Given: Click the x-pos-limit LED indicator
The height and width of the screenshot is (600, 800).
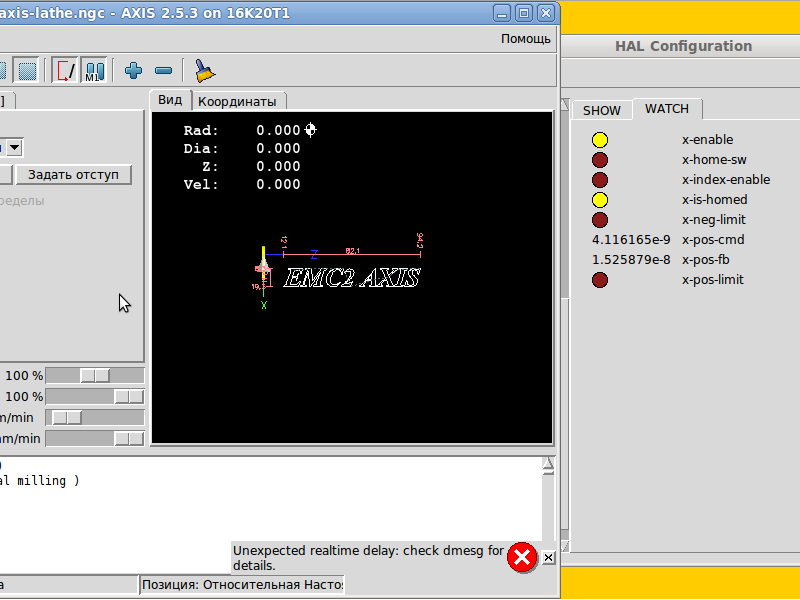Looking at the screenshot, I should [600, 280].
